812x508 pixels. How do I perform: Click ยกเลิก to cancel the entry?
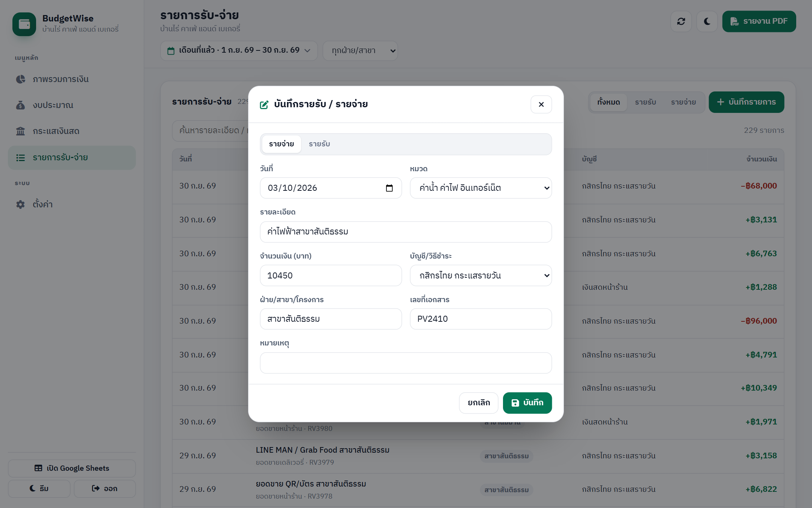pyautogui.click(x=479, y=403)
